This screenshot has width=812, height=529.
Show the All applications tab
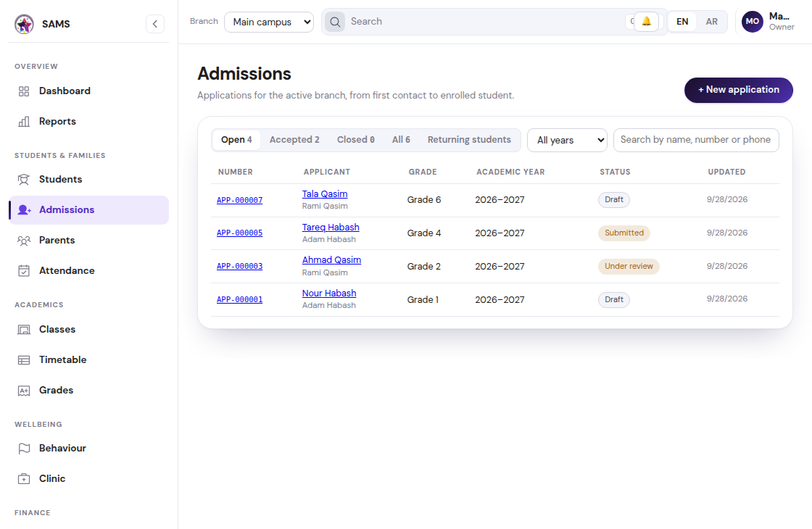pos(401,140)
